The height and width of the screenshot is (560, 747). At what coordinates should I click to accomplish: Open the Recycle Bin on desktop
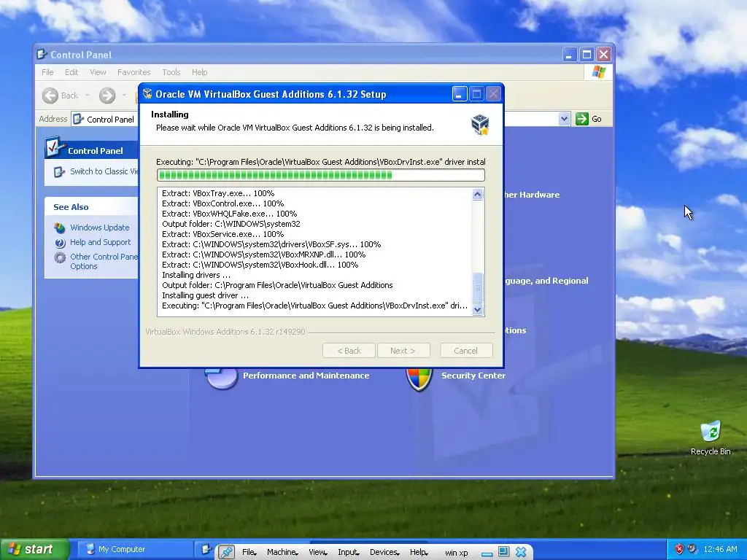click(x=711, y=437)
